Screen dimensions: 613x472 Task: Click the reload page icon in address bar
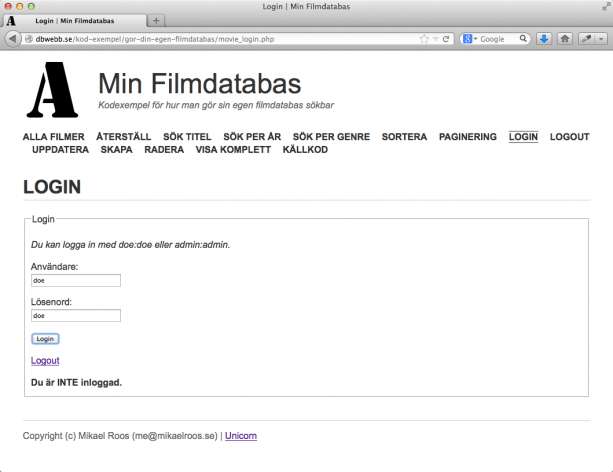pyautogui.click(x=445, y=39)
